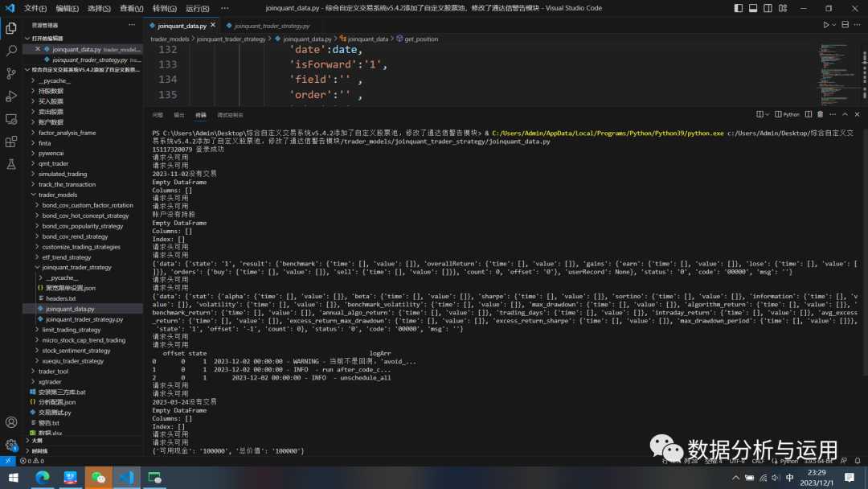Viewport: 868px width, 489px height.
Task: Toggle bottom panel visibility
Action: pyautogui.click(x=753, y=8)
